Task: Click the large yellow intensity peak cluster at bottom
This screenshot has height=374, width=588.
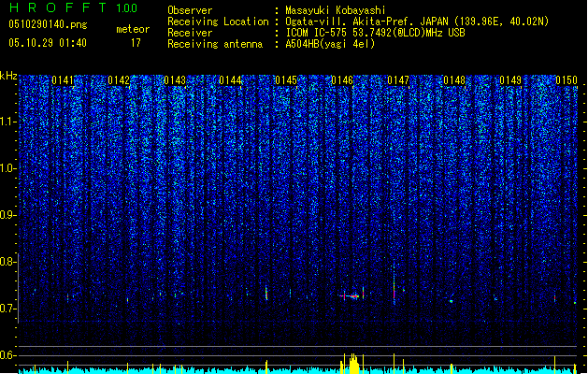Action: click(x=353, y=363)
